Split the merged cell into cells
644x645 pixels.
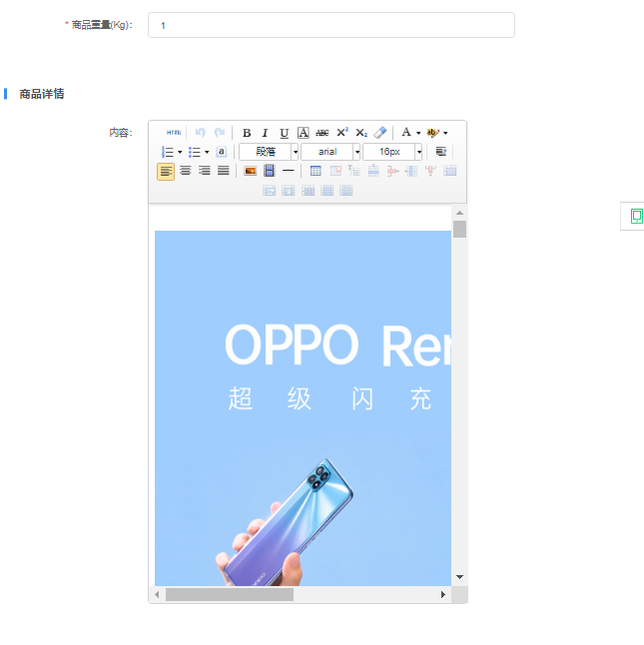[308, 191]
